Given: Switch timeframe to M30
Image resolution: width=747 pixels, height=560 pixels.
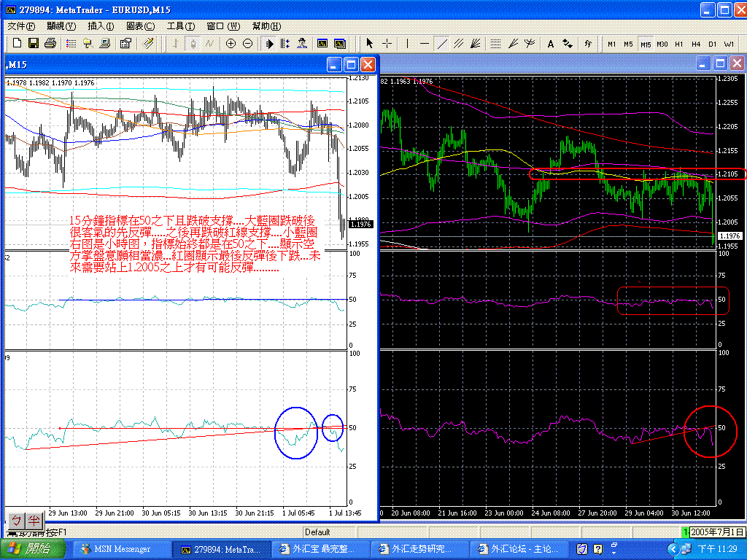Looking at the screenshot, I should point(662,44).
